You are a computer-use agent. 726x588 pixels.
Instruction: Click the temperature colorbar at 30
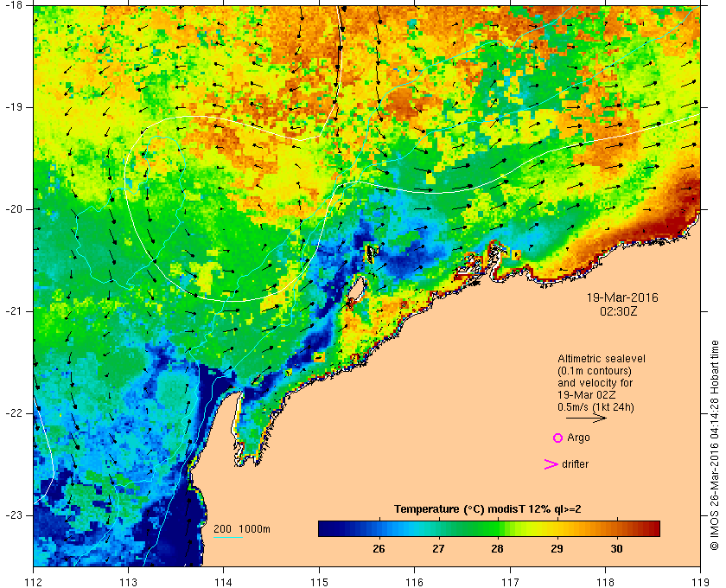616,528
